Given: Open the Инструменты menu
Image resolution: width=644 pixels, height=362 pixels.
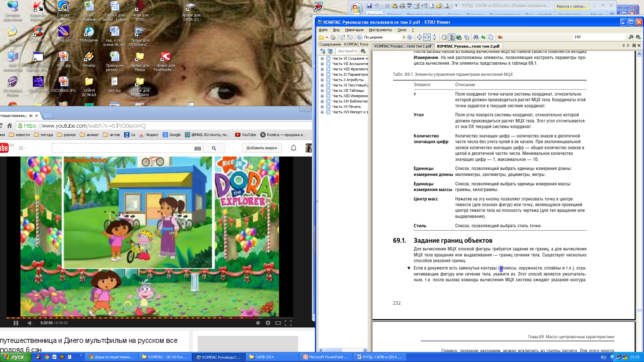Looking at the screenshot, I should 380,30.
